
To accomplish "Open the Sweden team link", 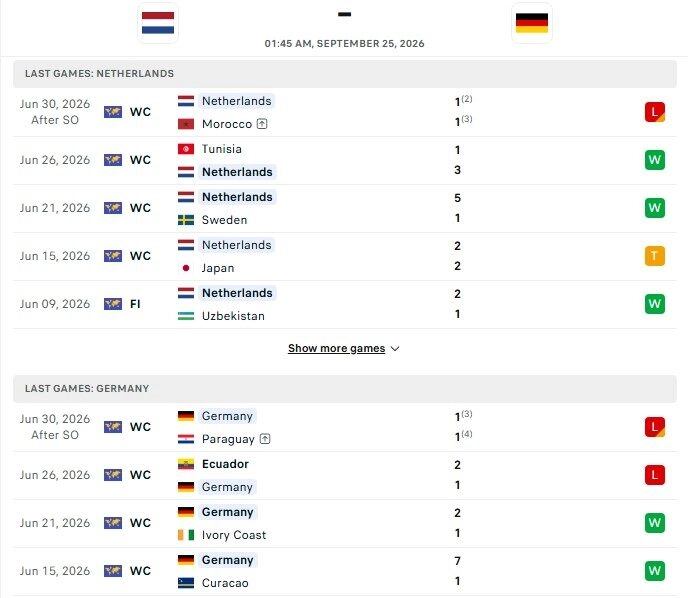I will (x=224, y=220).
